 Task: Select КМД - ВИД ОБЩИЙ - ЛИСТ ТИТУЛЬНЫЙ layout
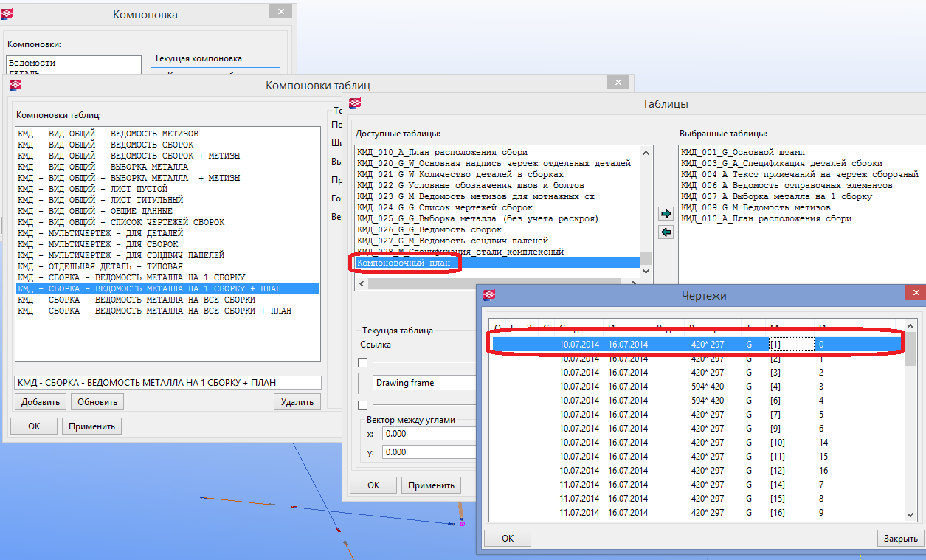click(100, 200)
